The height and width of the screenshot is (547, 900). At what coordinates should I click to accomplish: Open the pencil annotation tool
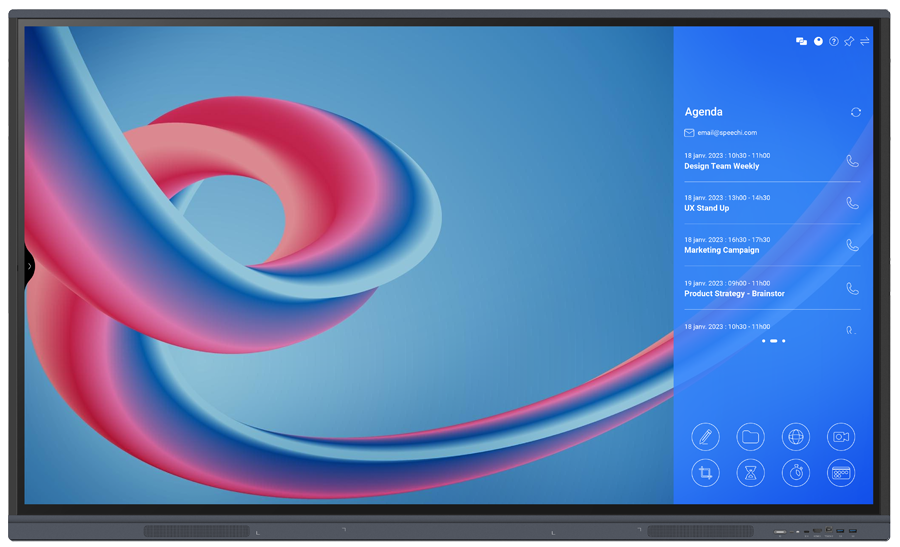pos(705,436)
